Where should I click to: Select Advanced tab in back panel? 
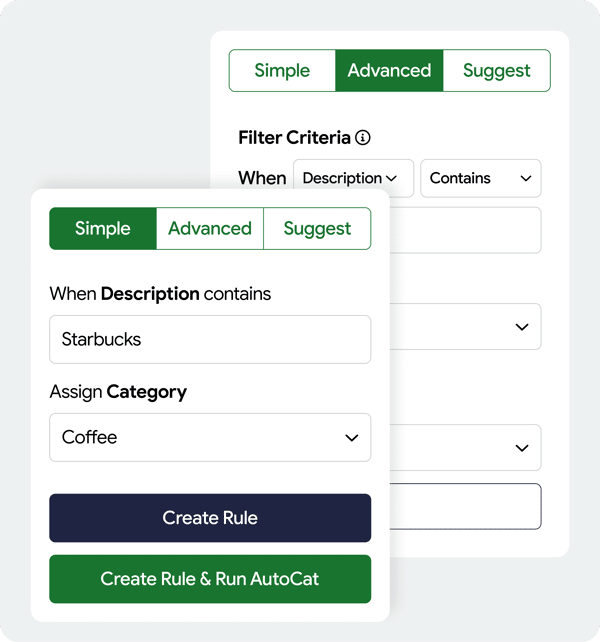click(x=389, y=70)
